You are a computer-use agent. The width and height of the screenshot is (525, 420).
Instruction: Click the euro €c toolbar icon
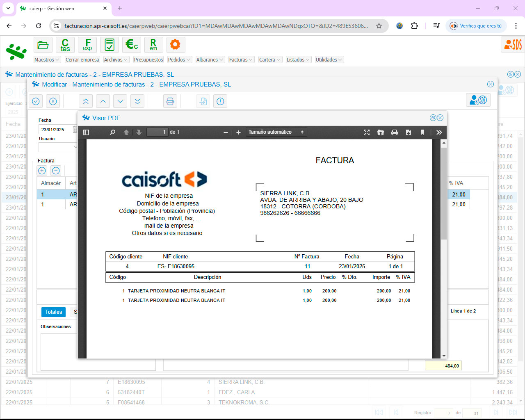click(x=132, y=45)
